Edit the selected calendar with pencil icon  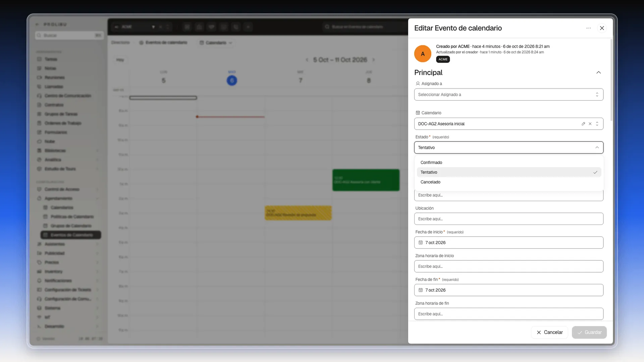pyautogui.click(x=583, y=124)
